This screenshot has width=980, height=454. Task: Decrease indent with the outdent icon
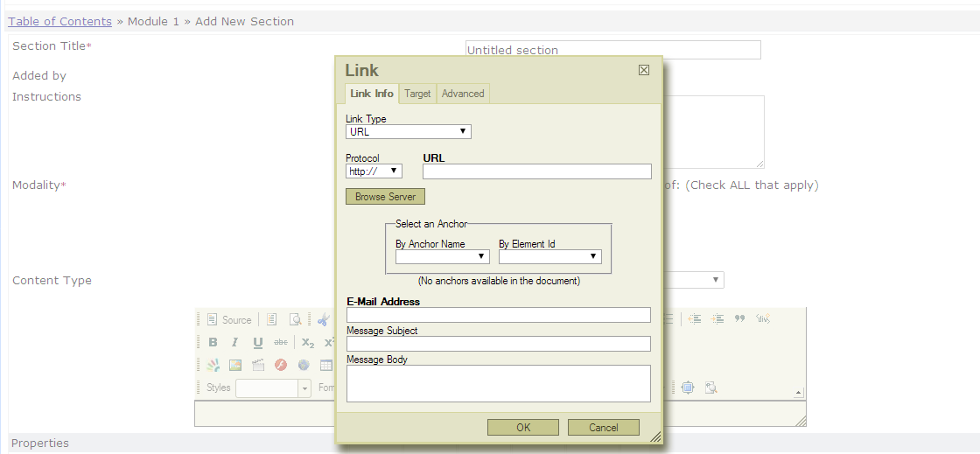(x=696, y=319)
